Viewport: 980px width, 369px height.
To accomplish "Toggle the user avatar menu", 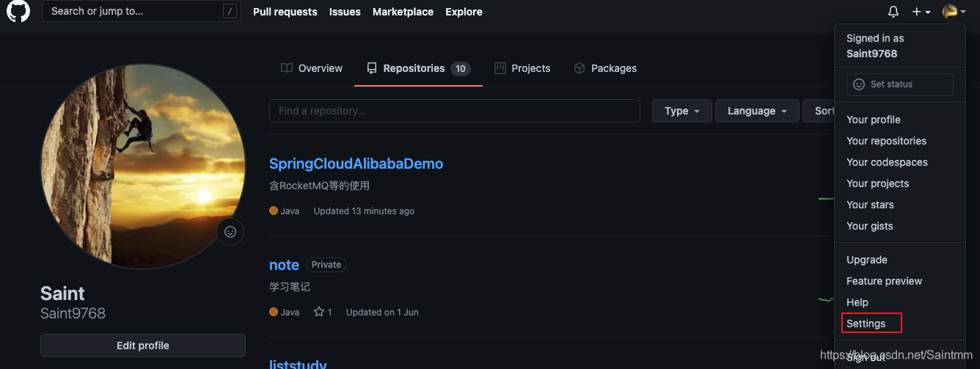I will 954,12.
